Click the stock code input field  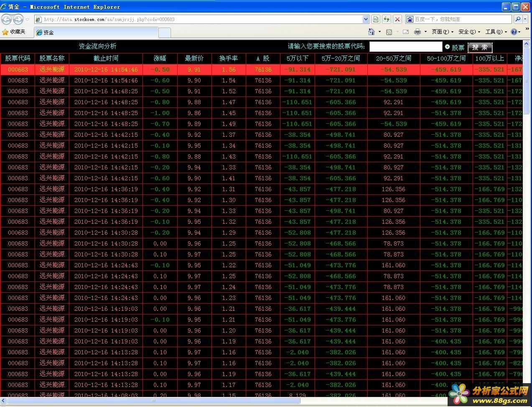pyautogui.click(x=405, y=47)
